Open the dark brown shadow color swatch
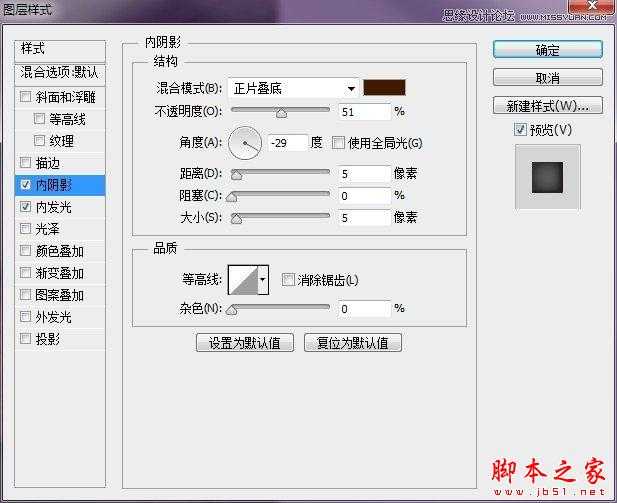 (x=384, y=87)
